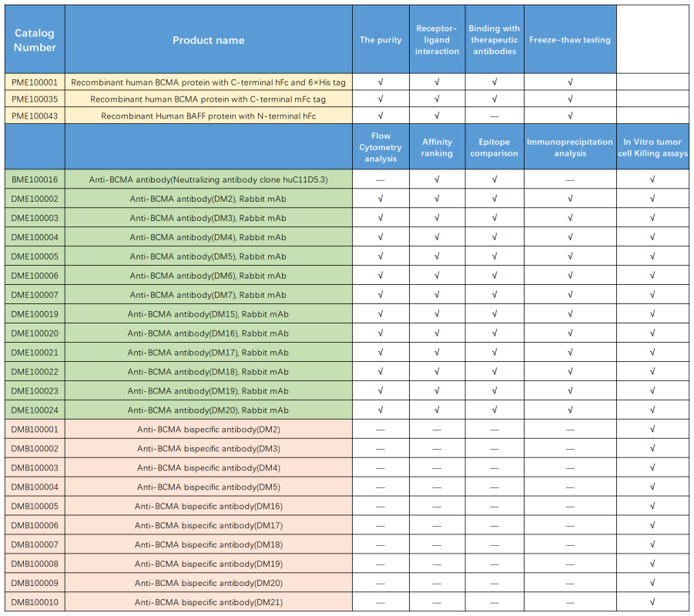Click catalog number DME100022
Image resolution: width=694 pixels, height=616 pixels.
pos(35,372)
